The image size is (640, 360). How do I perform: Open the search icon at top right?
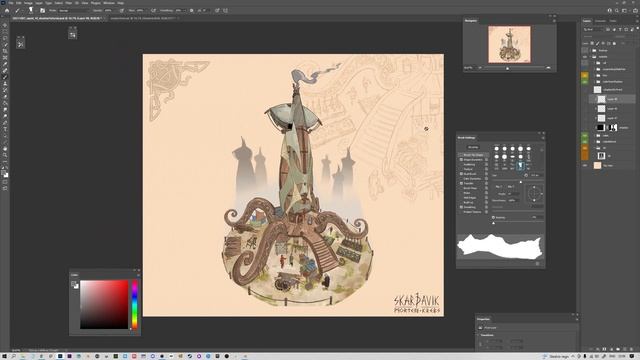point(617,11)
